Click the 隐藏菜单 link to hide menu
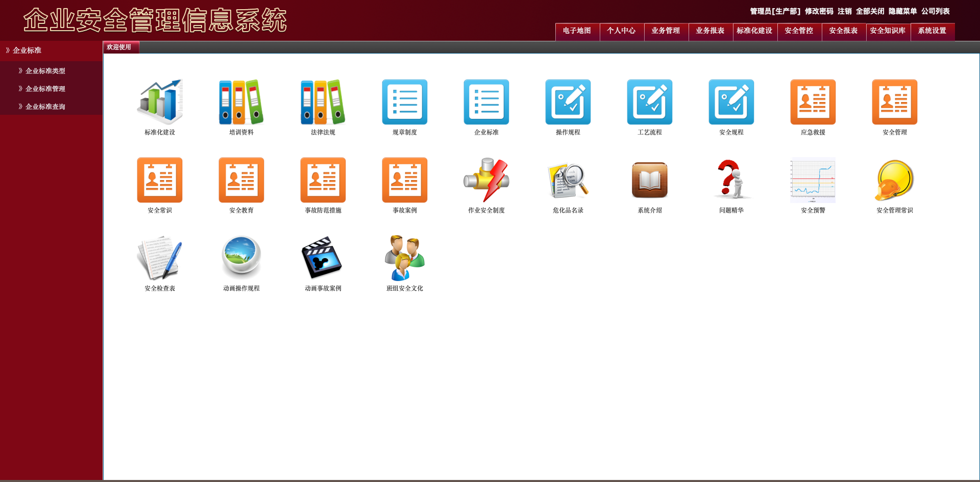This screenshot has height=482, width=980. pos(902,11)
